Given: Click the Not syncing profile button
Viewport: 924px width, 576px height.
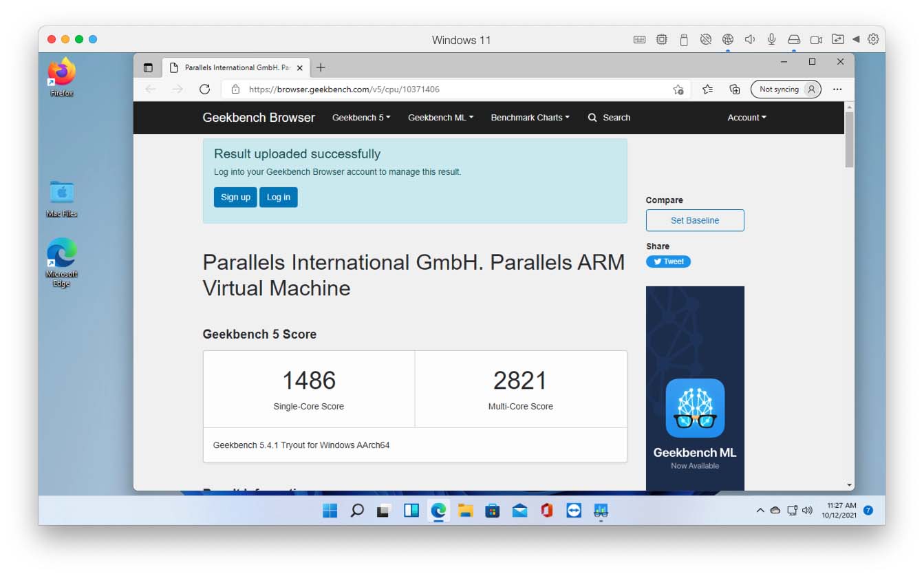Looking at the screenshot, I should [786, 89].
